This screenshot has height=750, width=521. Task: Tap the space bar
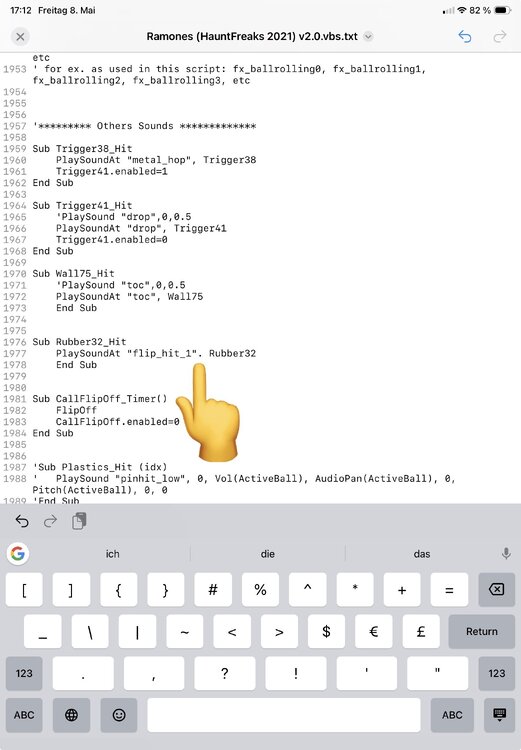coord(284,715)
